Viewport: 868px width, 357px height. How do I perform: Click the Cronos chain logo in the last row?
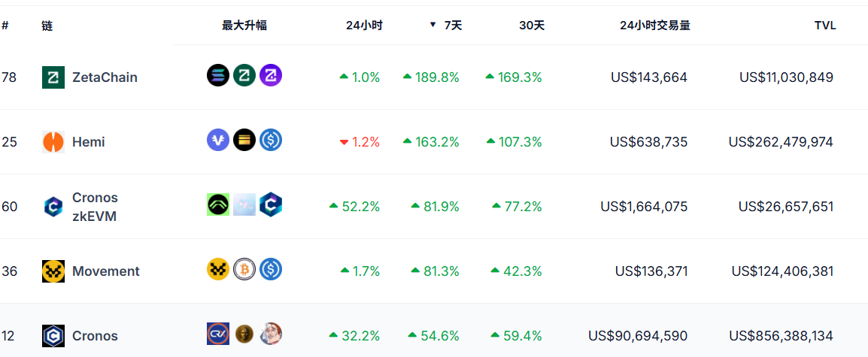click(53, 336)
